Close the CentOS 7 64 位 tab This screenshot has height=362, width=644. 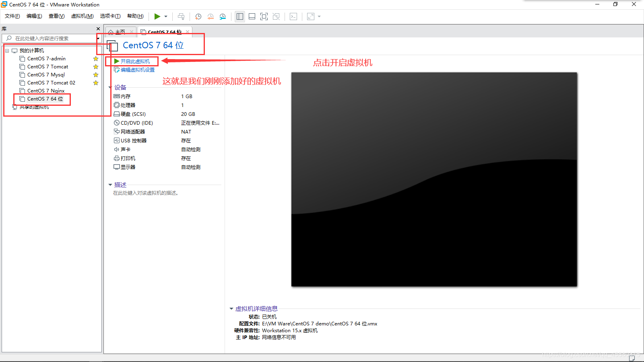pyautogui.click(x=188, y=32)
